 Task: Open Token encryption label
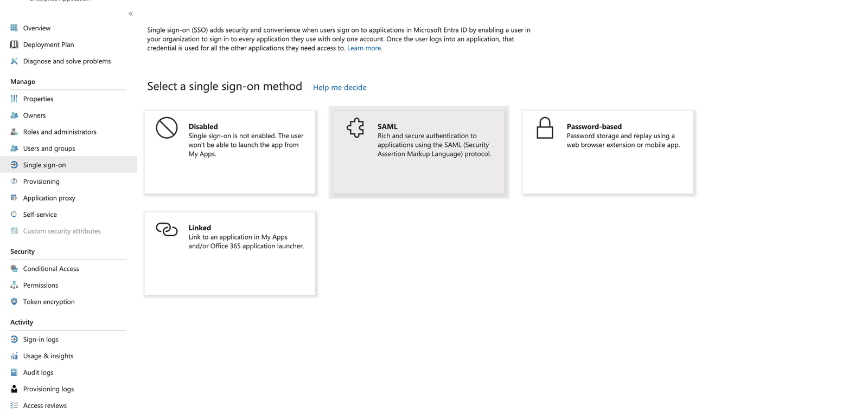click(x=49, y=302)
